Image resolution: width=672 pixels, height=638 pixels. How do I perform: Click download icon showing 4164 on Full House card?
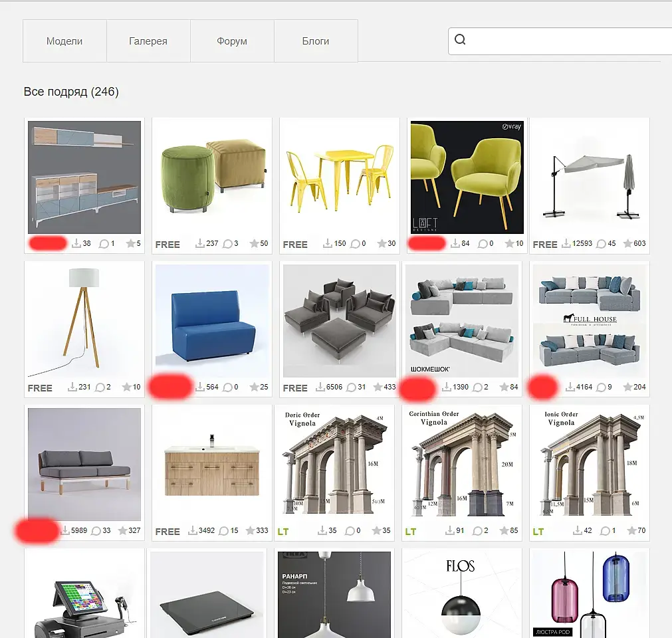(570, 387)
